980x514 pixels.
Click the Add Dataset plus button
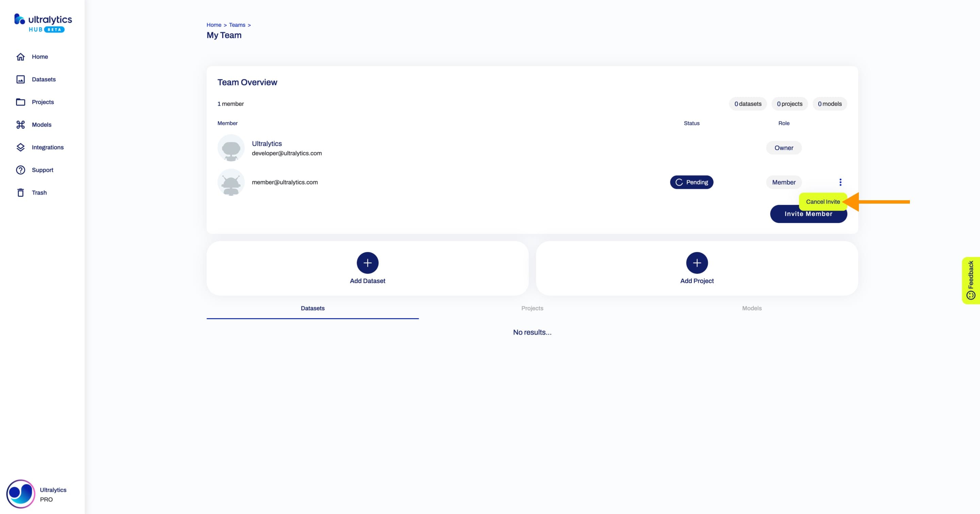tap(367, 263)
